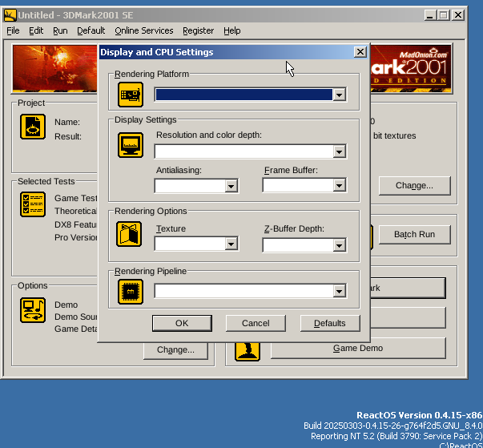Click the 3DMark2001 left banner image

(x=54, y=68)
